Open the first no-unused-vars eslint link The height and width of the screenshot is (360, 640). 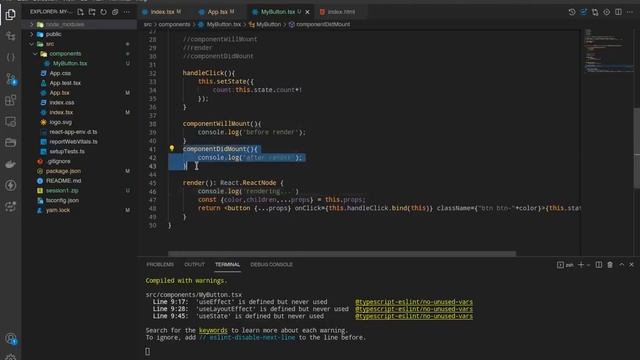click(x=414, y=302)
